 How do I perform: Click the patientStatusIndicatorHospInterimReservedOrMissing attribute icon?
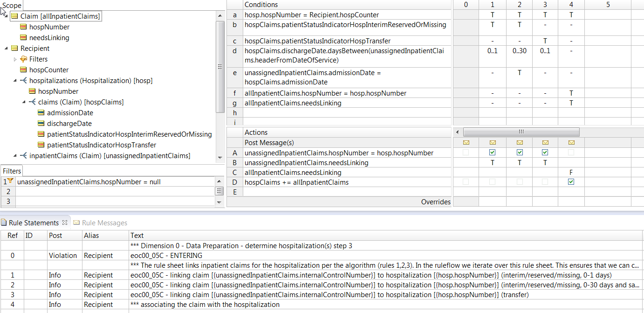pos(41,134)
